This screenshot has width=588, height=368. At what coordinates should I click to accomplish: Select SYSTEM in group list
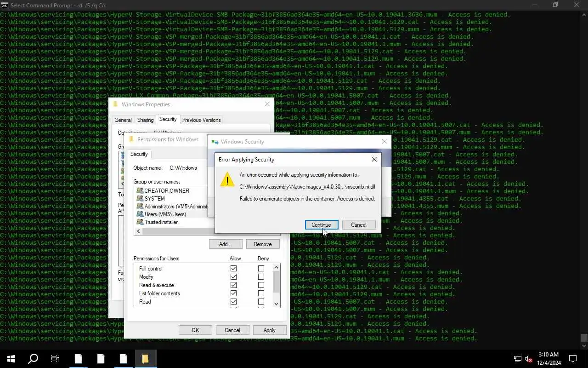point(155,199)
